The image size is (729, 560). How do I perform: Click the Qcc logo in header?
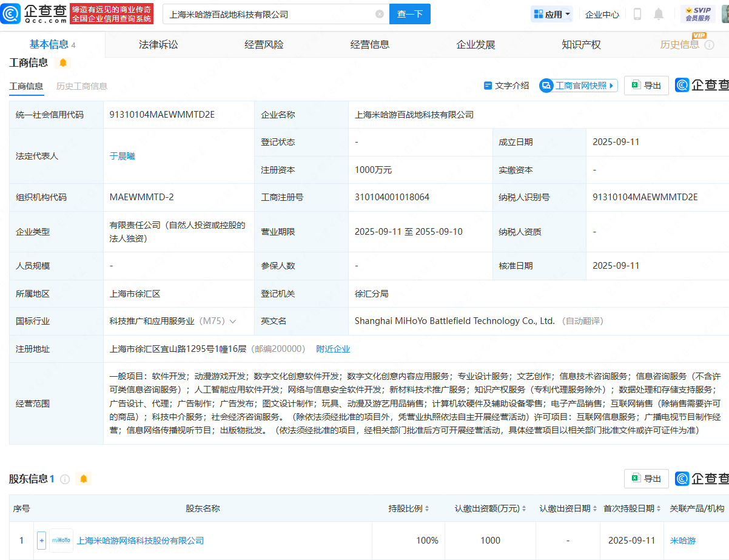point(35,13)
